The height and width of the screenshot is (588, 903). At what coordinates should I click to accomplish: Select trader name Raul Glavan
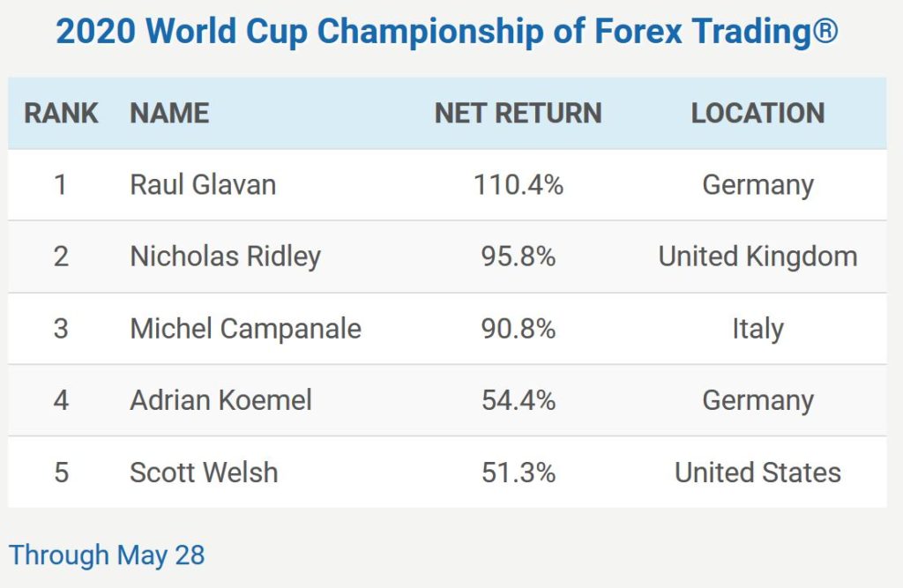pyautogui.click(x=204, y=185)
